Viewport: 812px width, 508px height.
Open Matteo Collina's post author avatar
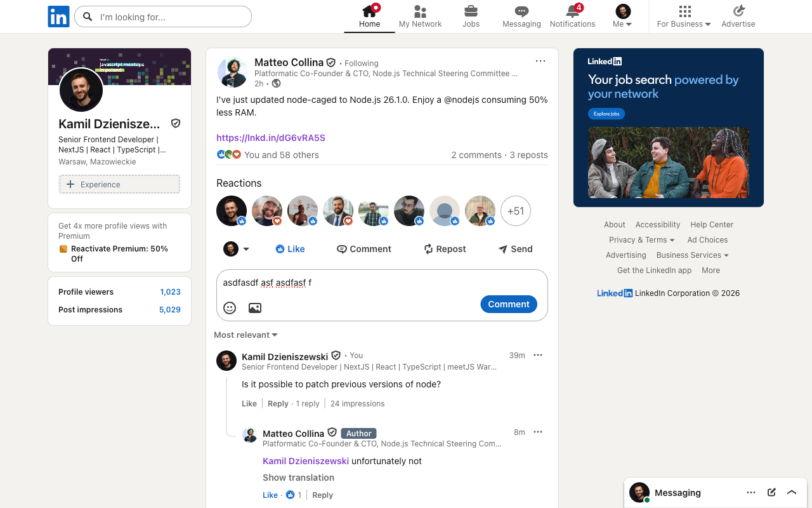[232, 72]
